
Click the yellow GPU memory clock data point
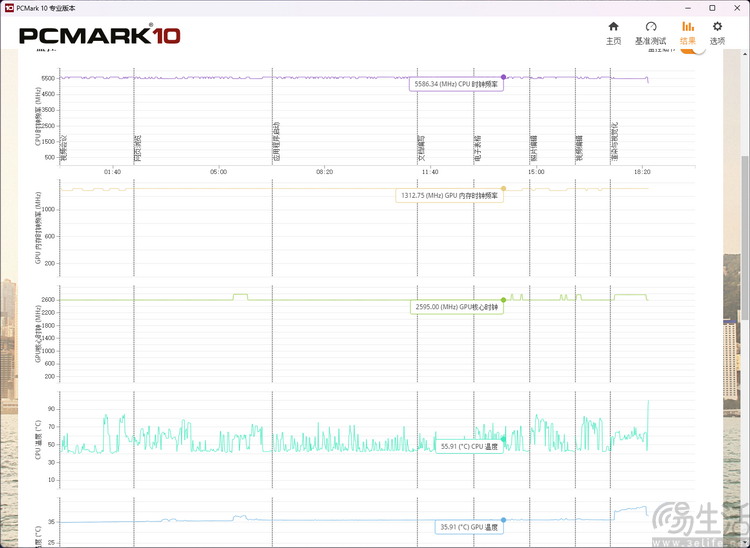coord(503,188)
